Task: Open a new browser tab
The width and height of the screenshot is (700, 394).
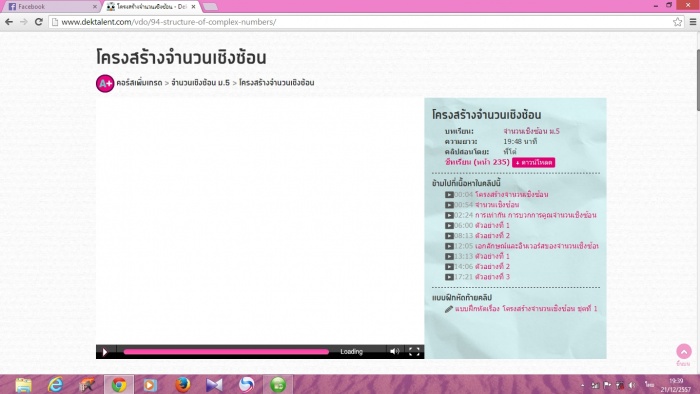Action: click(210, 7)
